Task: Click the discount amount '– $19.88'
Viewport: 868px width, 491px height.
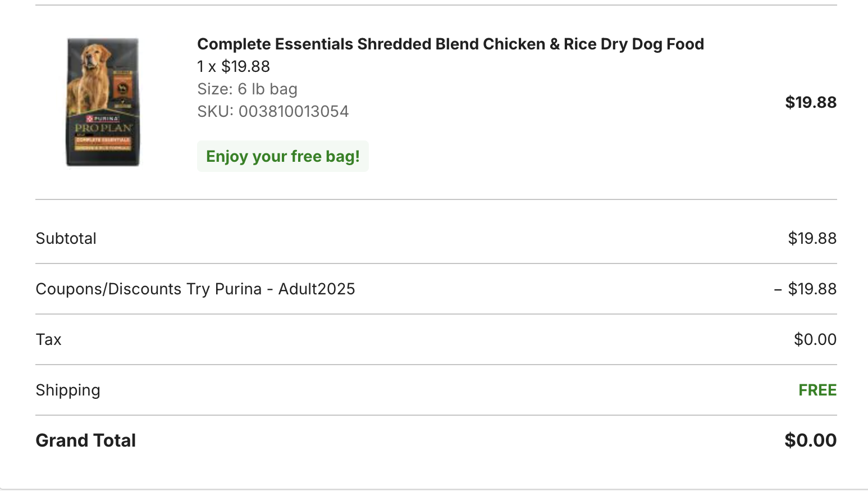Action: pyautogui.click(x=805, y=289)
